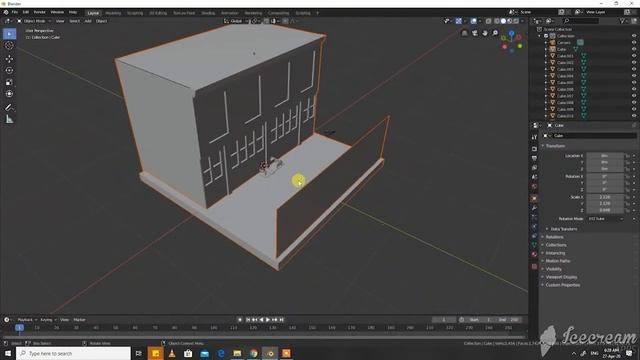Hide Cube.001 with its eye icon

pos(634,56)
